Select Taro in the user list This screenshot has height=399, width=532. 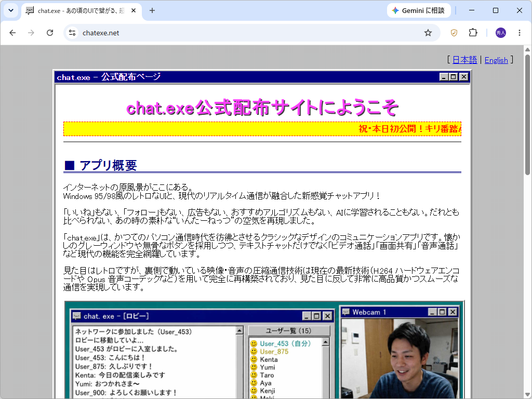[267, 375]
